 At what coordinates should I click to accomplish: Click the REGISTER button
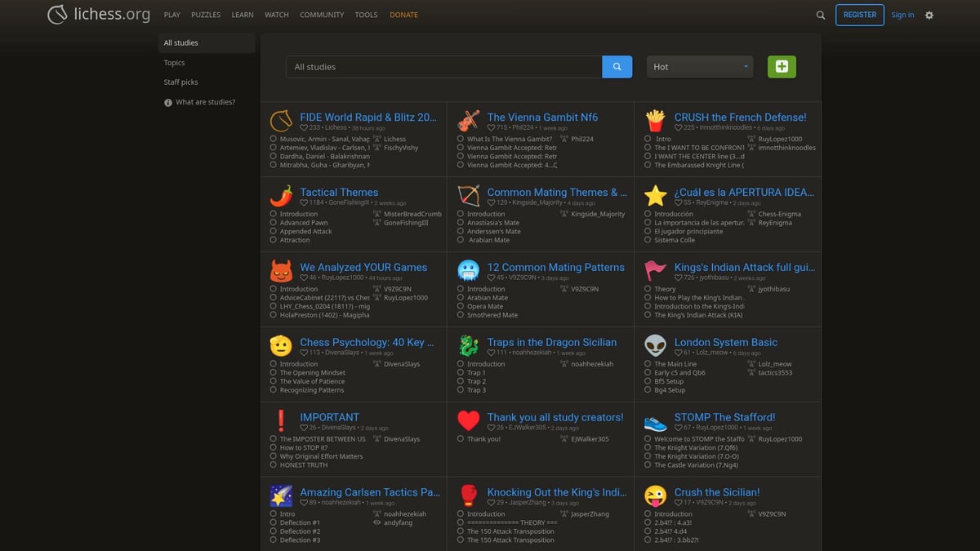[859, 15]
